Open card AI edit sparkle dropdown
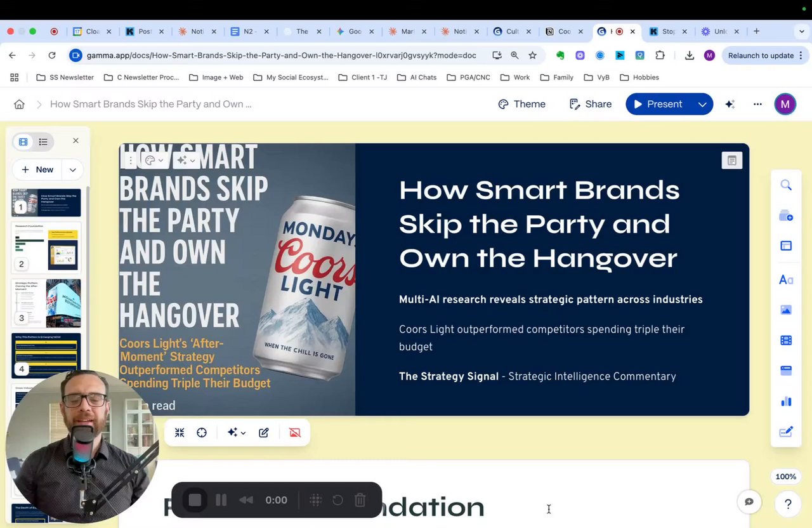 pyautogui.click(x=186, y=161)
